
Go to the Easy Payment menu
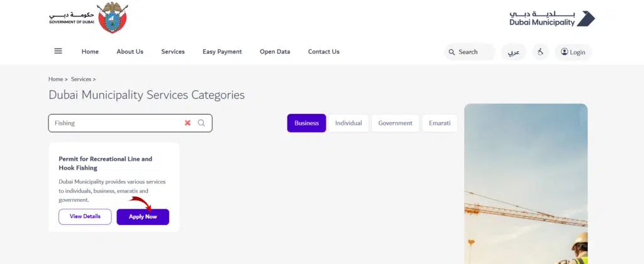222,52
